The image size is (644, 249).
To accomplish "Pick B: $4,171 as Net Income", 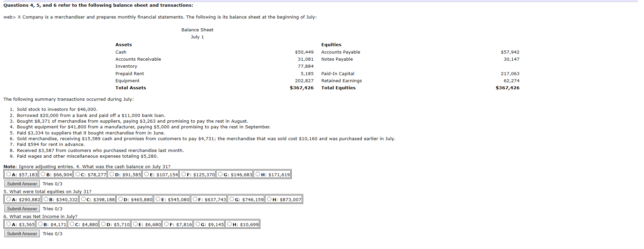I will [x=40, y=224].
